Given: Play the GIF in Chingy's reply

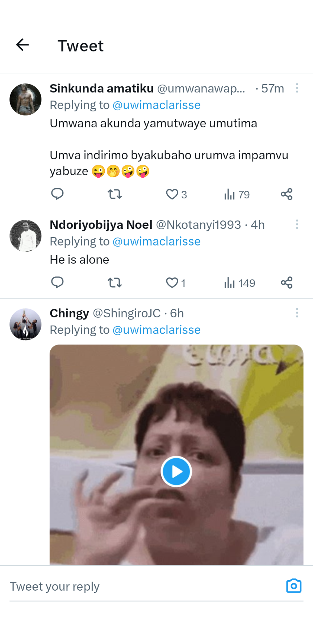Looking at the screenshot, I should pos(176,471).
